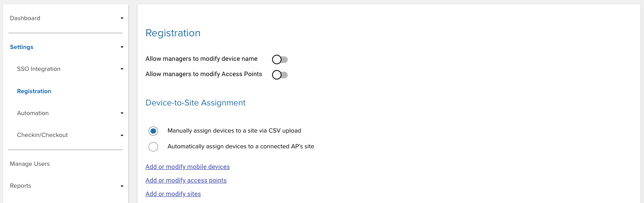Open Add or modify sites link
Viewport: 644px width, 203px height.
click(173, 194)
